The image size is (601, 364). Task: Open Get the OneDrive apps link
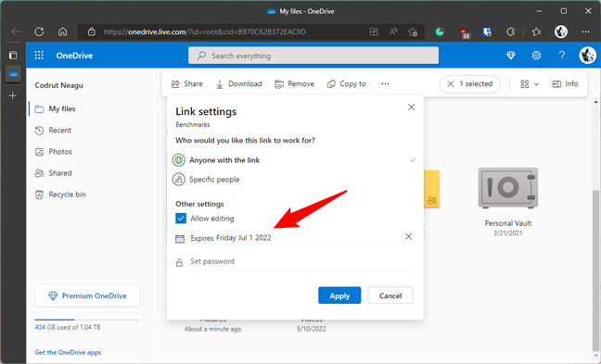click(x=68, y=353)
